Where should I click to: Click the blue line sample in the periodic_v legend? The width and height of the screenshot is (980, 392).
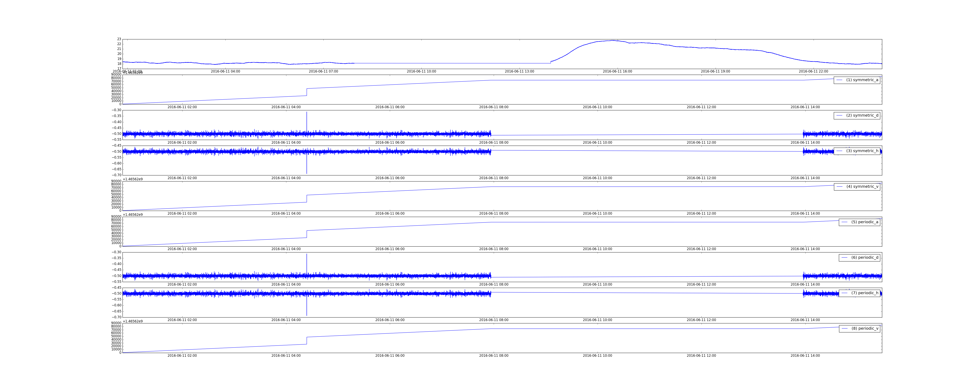click(x=845, y=328)
